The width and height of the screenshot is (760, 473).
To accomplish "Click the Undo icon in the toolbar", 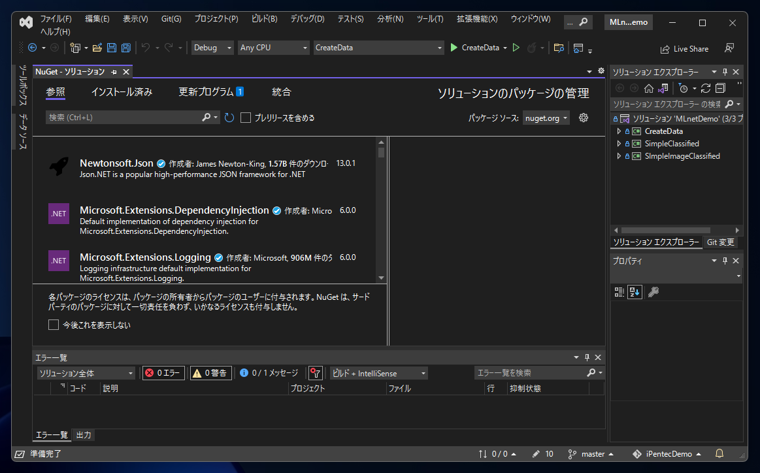I will 145,47.
